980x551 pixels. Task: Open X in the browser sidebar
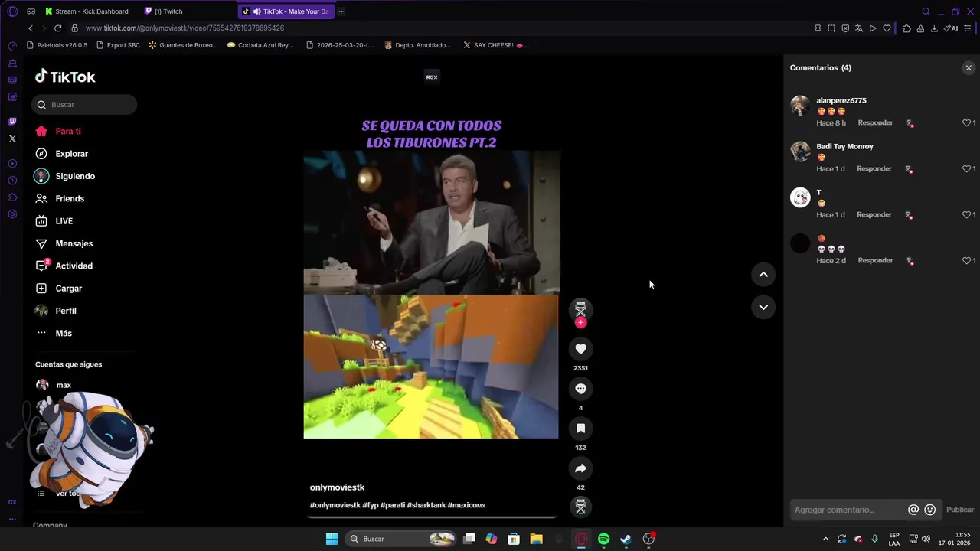click(x=12, y=139)
